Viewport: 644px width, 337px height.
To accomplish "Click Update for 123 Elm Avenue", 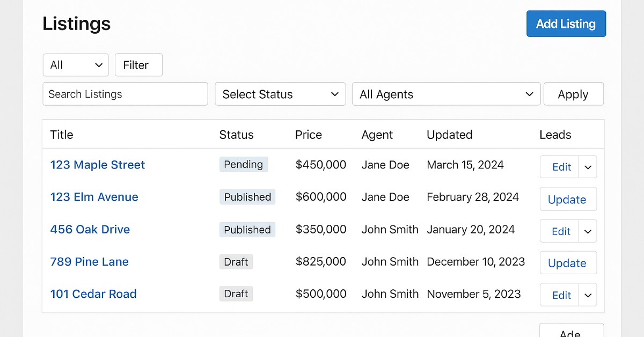I will pos(567,199).
